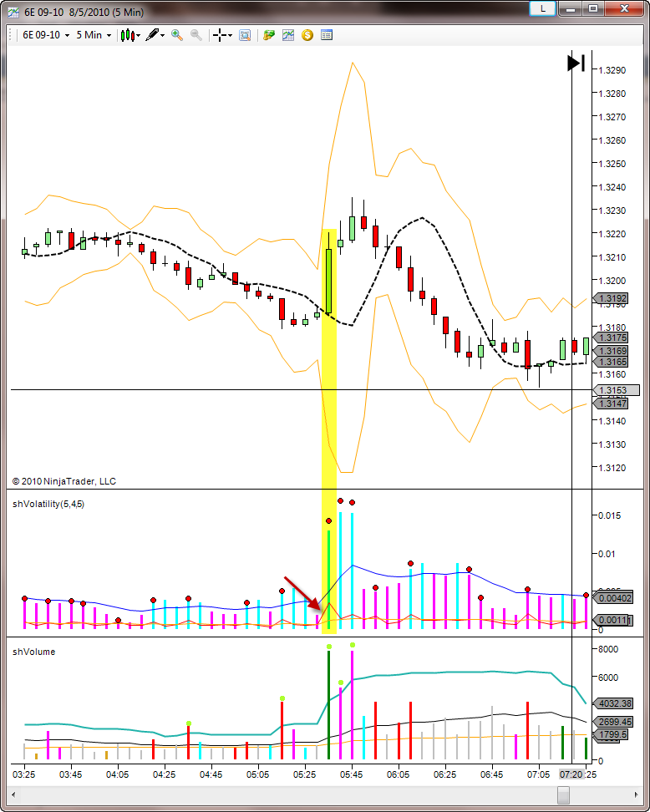Select the shVolume indicator label
Viewport: 650px width, 812px height.
point(33,652)
